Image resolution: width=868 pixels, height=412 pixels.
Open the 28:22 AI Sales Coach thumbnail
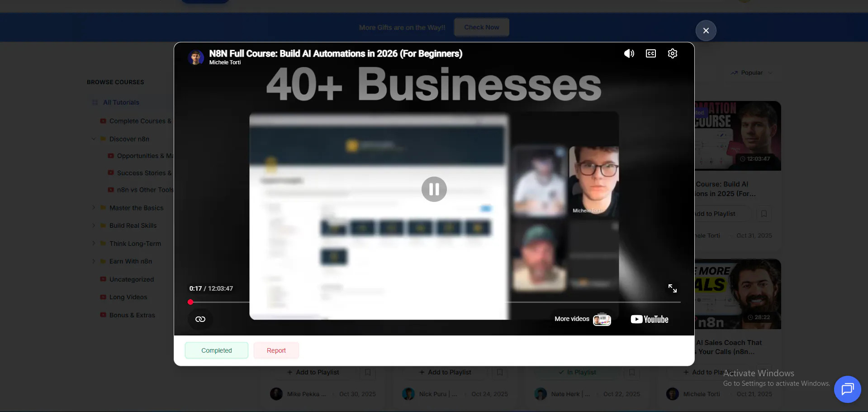(738, 294)
